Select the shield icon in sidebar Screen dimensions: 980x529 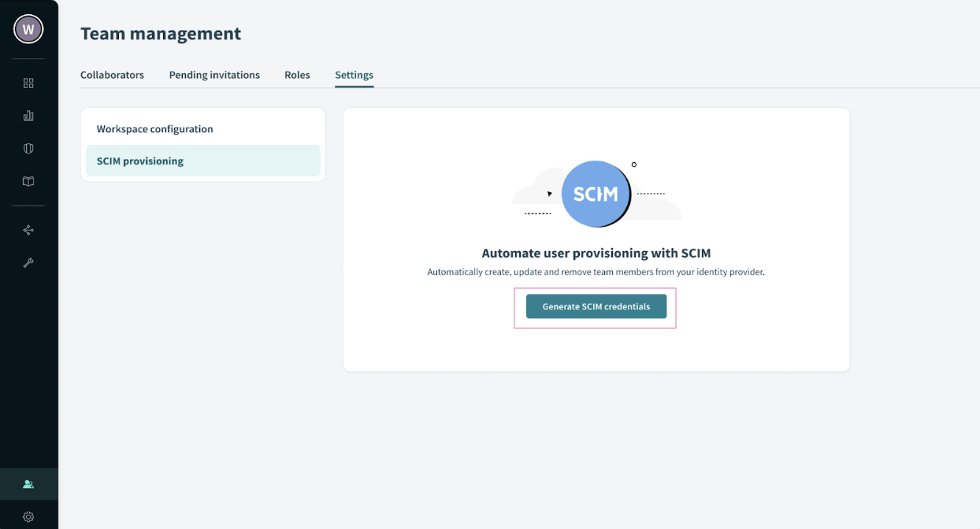28,149
